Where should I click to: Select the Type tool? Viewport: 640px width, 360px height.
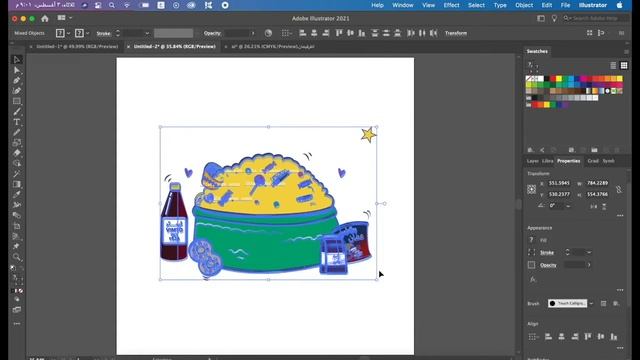pos(17,122)
